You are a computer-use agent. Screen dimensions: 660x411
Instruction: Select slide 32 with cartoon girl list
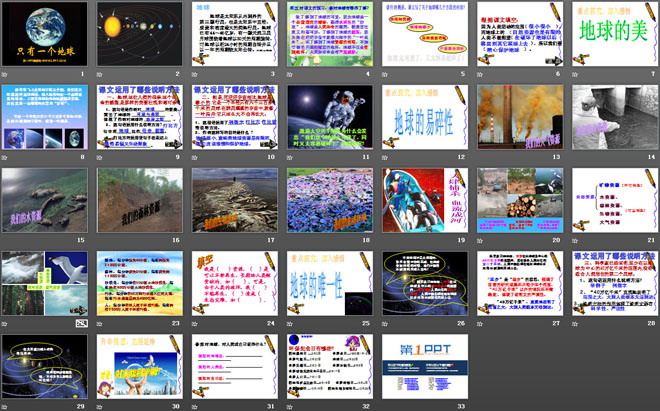[330, 366]
